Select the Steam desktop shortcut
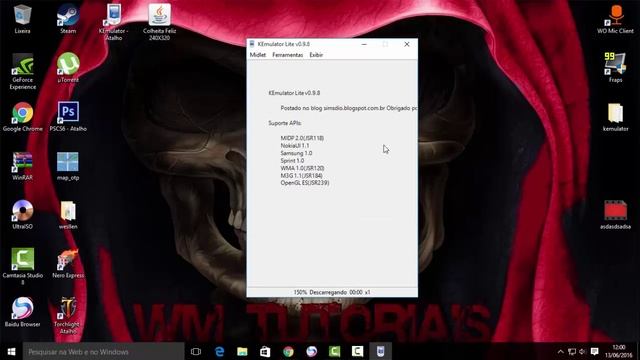The height and width of the screenshot is (360, 640). [x=68, y=19]
